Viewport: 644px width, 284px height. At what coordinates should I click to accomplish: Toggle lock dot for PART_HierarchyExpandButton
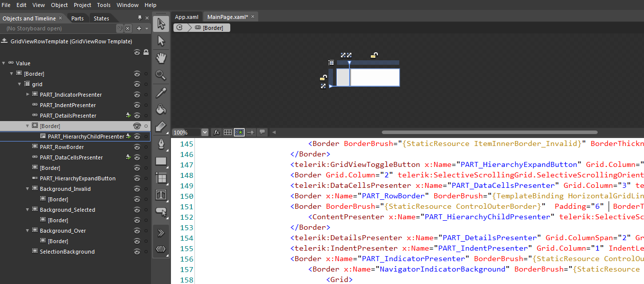(x=146, y=178)
